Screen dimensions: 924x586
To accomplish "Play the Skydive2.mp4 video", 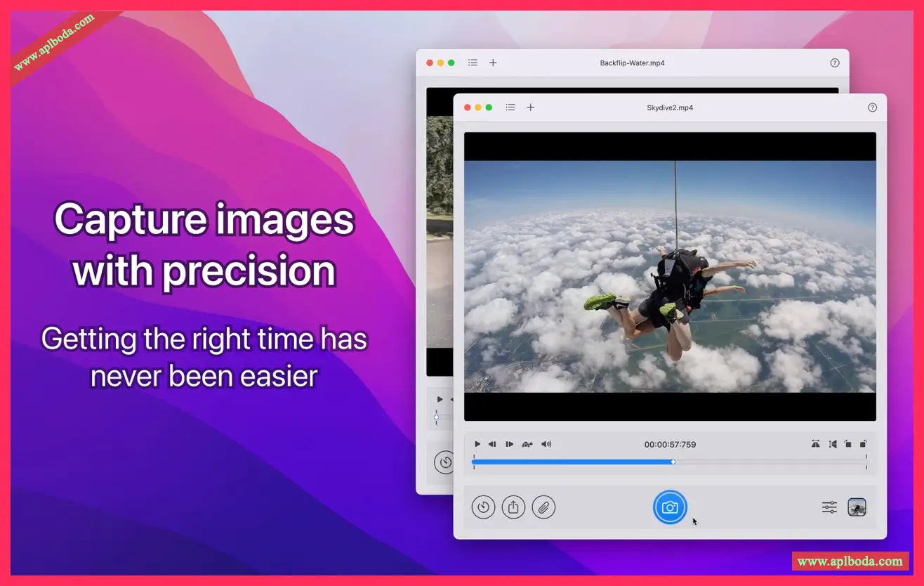I will (477, 444).
